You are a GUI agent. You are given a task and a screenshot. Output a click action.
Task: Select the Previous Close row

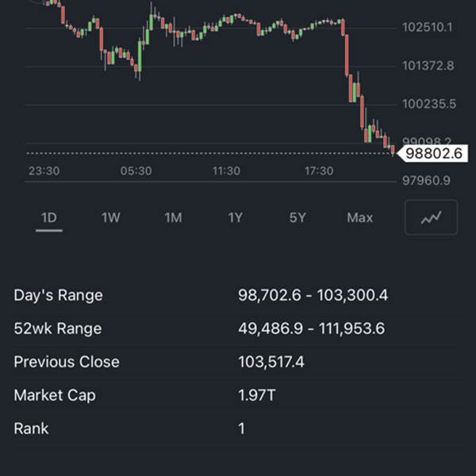pos(238,362)
